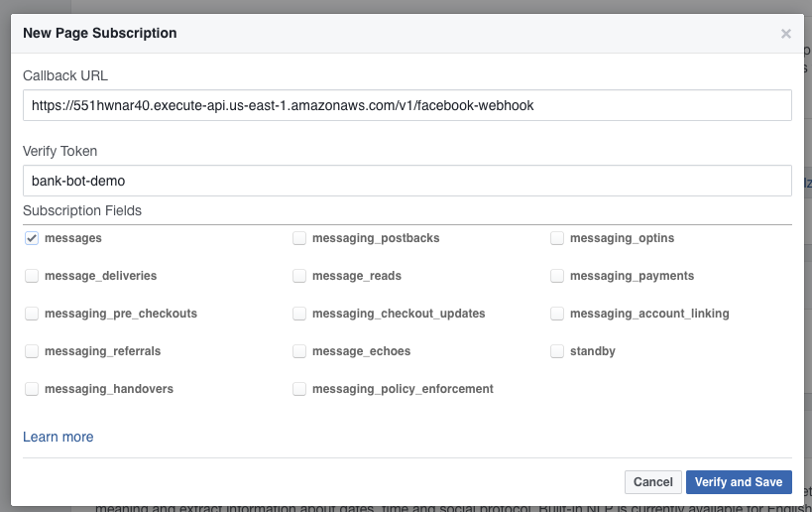Screen dimensions: 812x512
Task: Tick the message_deliveries checkbox
Action: pyautogui.click(x=32, y=276)
